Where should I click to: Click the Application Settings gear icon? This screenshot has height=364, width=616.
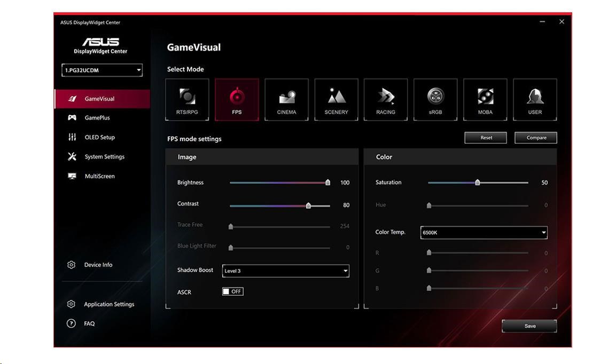point(71,304)
